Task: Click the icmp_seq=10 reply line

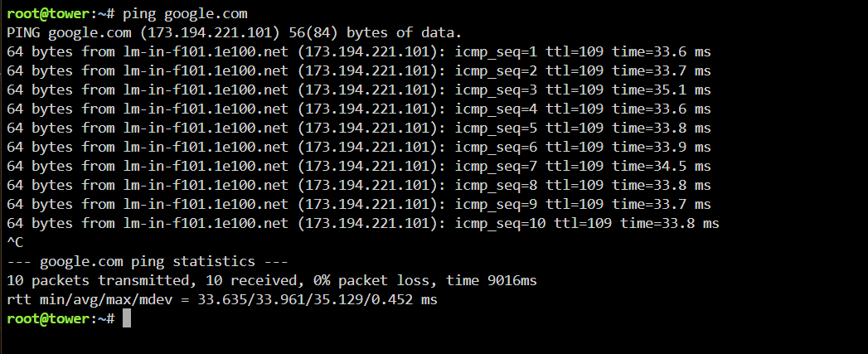Action: tap(363, 224)
